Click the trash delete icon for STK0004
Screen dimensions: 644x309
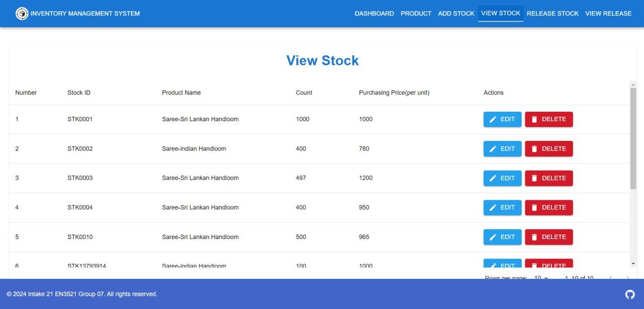[535, 207]
